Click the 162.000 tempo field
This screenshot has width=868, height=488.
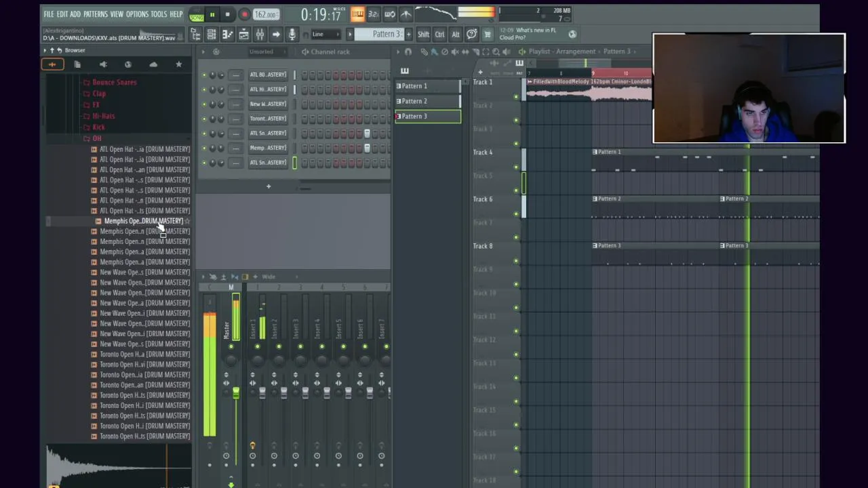click(266, 14)
